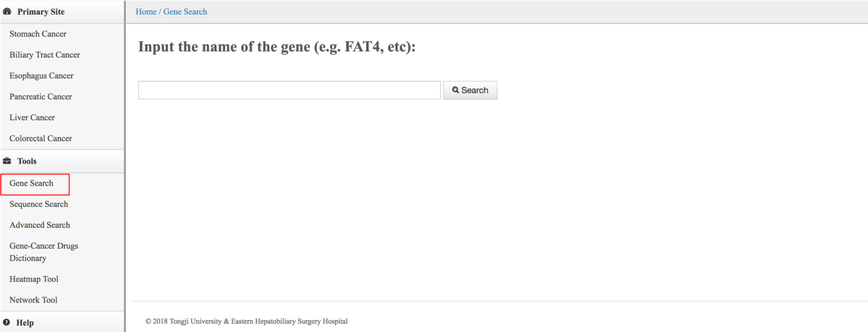Collapse the Primary Site section header
The width and height of the screenshot is (868, 332).
click(x=62, y=12)
